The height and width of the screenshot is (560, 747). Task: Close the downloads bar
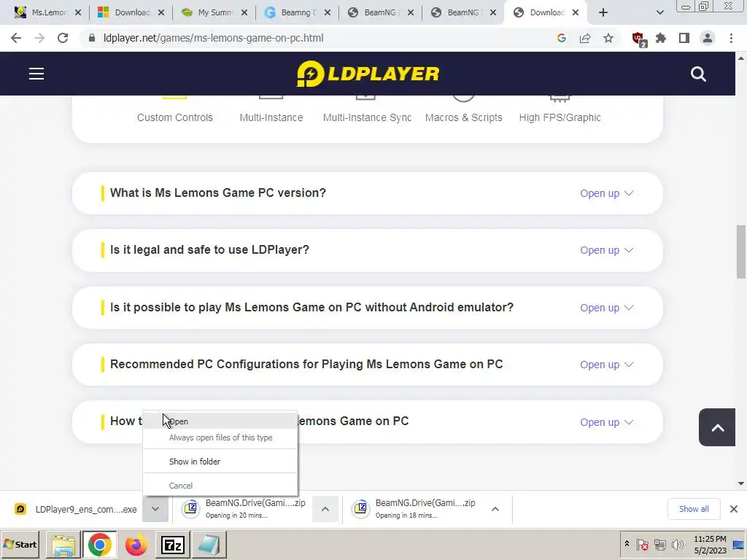point(734,509)
